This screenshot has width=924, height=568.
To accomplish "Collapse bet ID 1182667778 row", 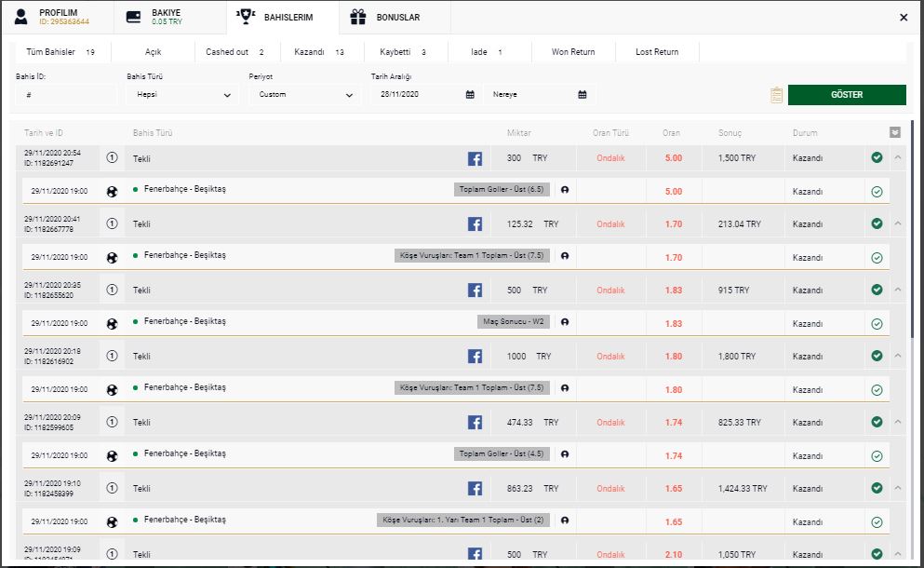I will click(898, 223).
